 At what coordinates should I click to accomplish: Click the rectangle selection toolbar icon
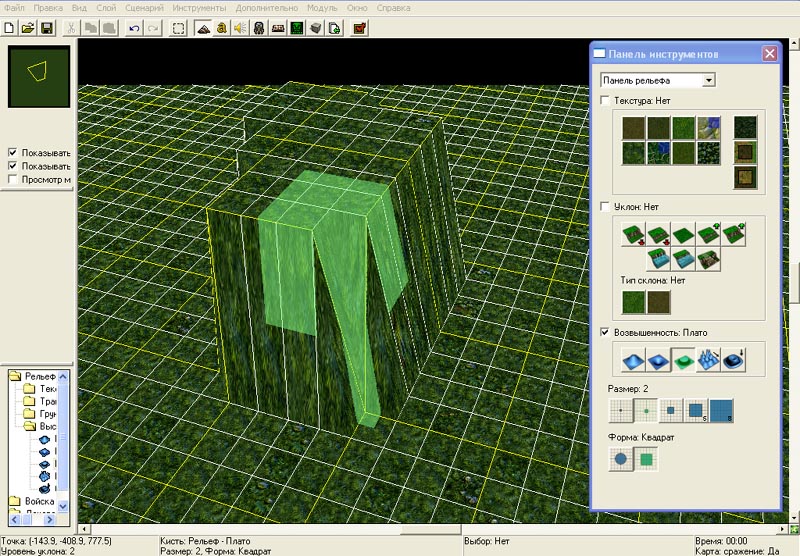point(178,28)
